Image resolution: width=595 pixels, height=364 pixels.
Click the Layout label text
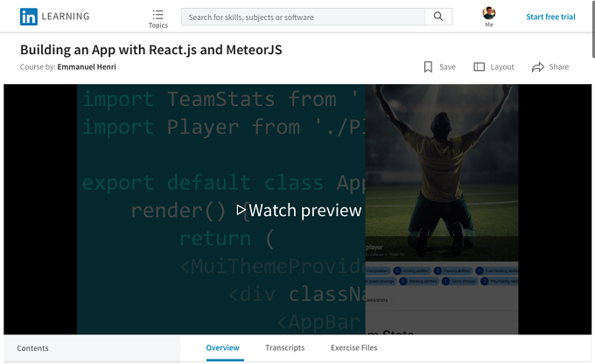click(x=502, y=66)
